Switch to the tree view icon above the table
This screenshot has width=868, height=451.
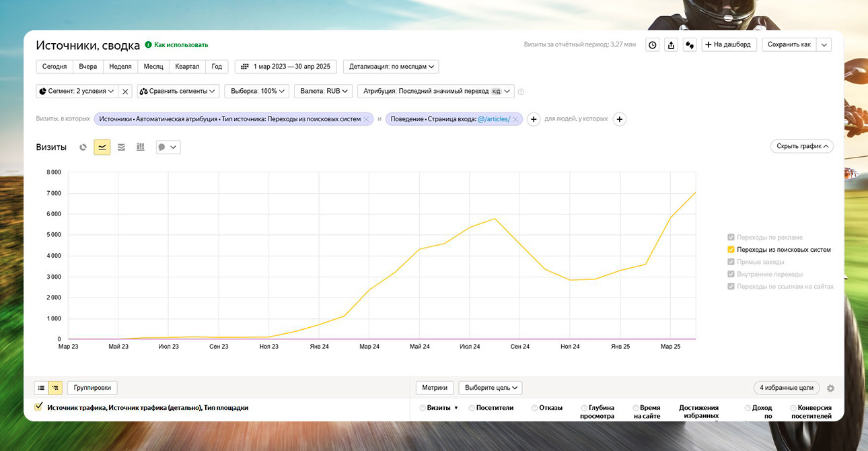click(55, 388)
